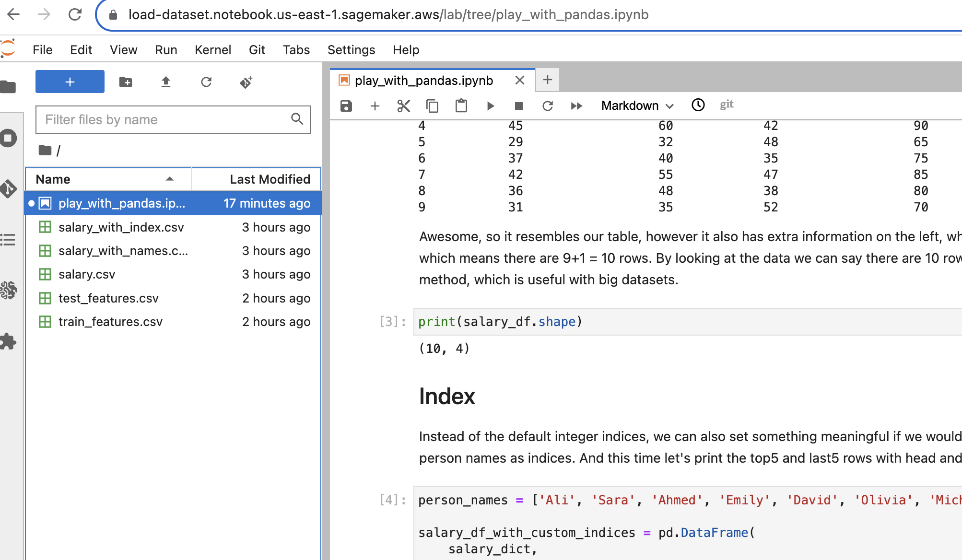Open the SageMaker JumpStart sidebar icon
Viewport: 962px width, 560px height.
pos(8,290)
